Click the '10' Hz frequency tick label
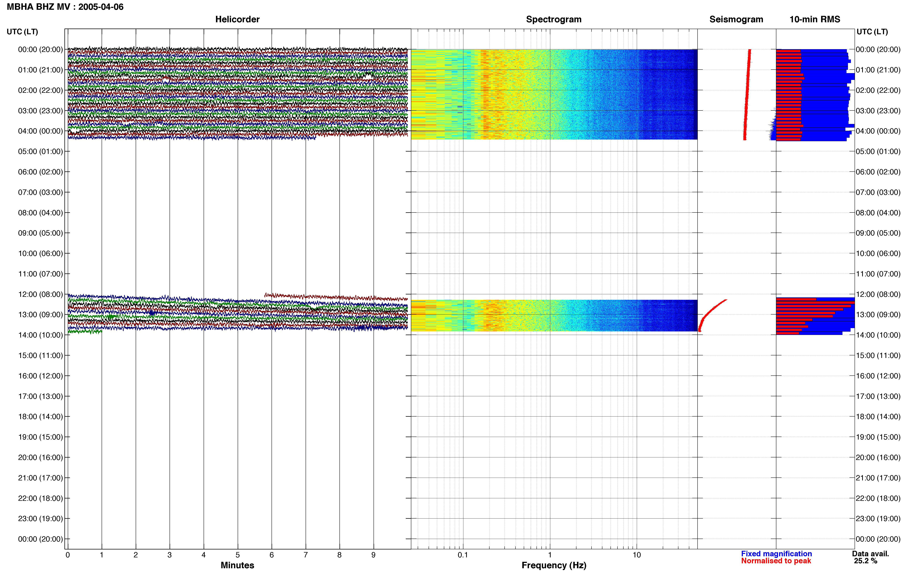924x578 pixels. [637, 555]
